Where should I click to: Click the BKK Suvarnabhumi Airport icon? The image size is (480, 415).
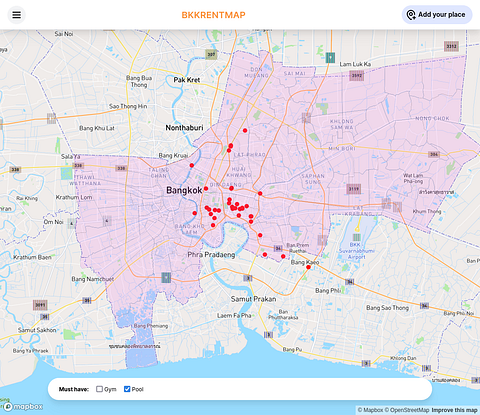[357, 237]
